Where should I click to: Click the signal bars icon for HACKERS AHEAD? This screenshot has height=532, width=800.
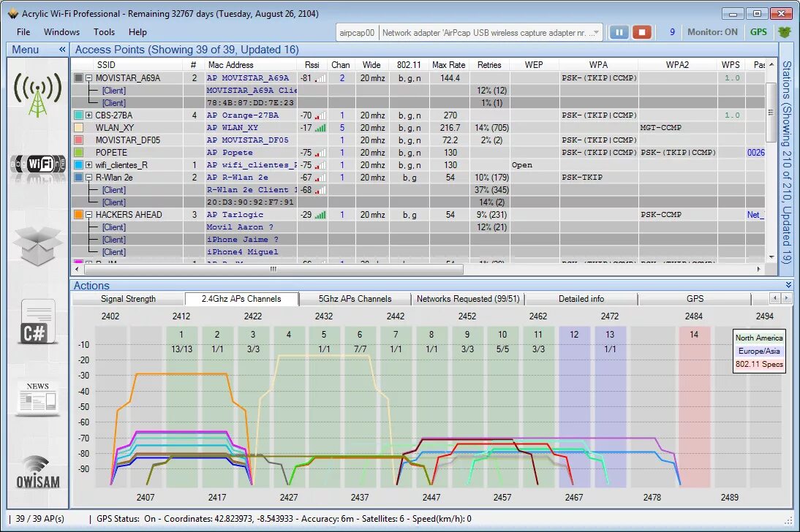(x=320, y=216)
